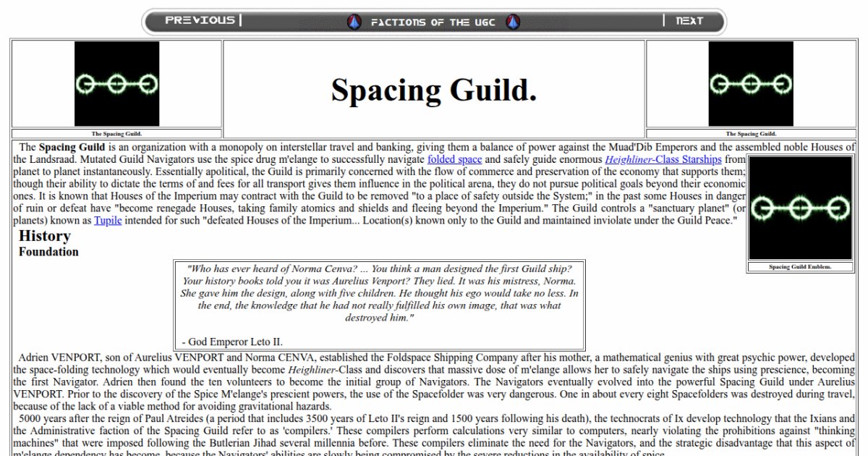
Task: Open the top-right Spacing Guild emblem image
Action: point(751,84)
